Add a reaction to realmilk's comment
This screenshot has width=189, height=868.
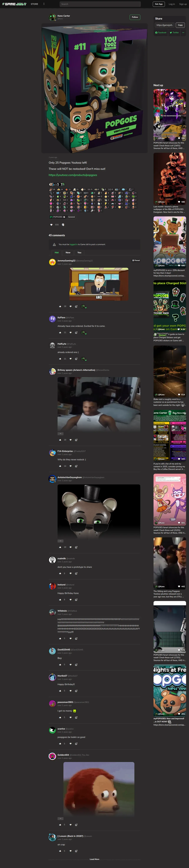click(x=76, y=574)
